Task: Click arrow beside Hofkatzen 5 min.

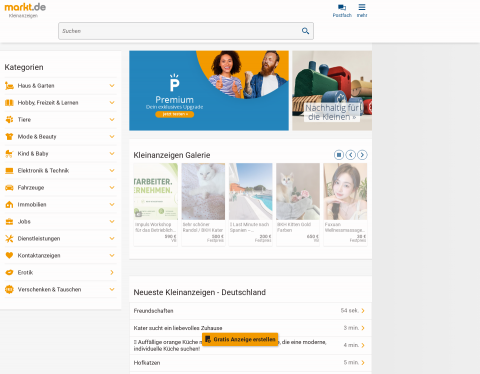Action: pos(363,363)
